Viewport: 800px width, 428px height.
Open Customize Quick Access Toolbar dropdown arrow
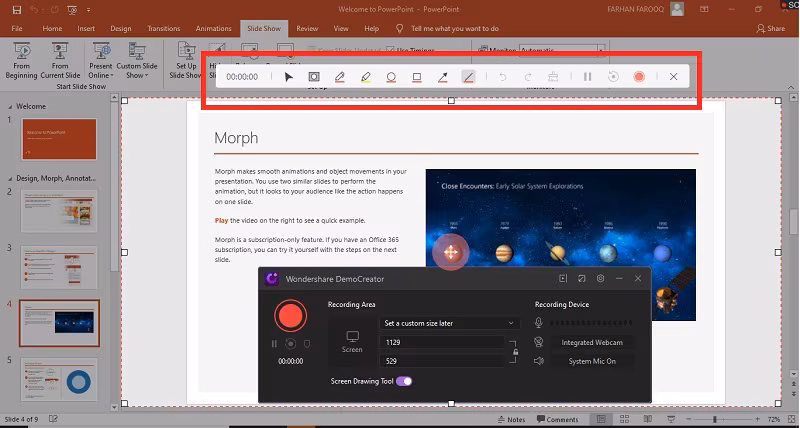coord(89,10)
